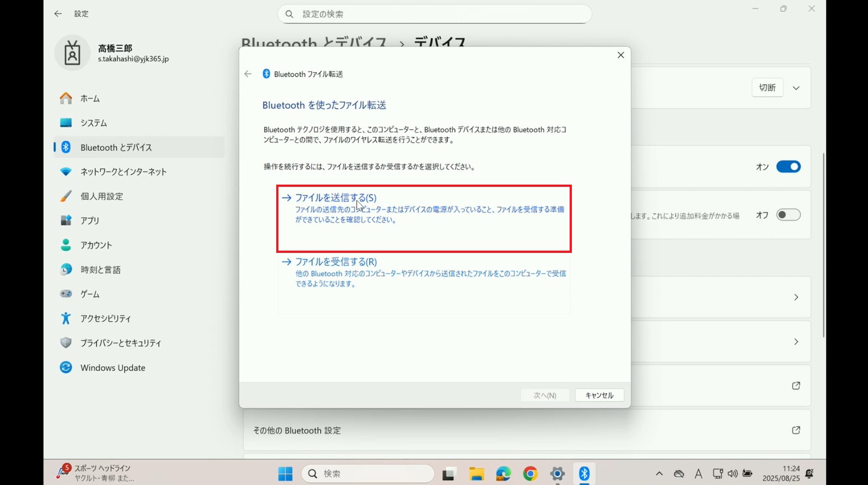Open アクセシビリティ settings
This screenshot has width=868, height=485.
105,319
